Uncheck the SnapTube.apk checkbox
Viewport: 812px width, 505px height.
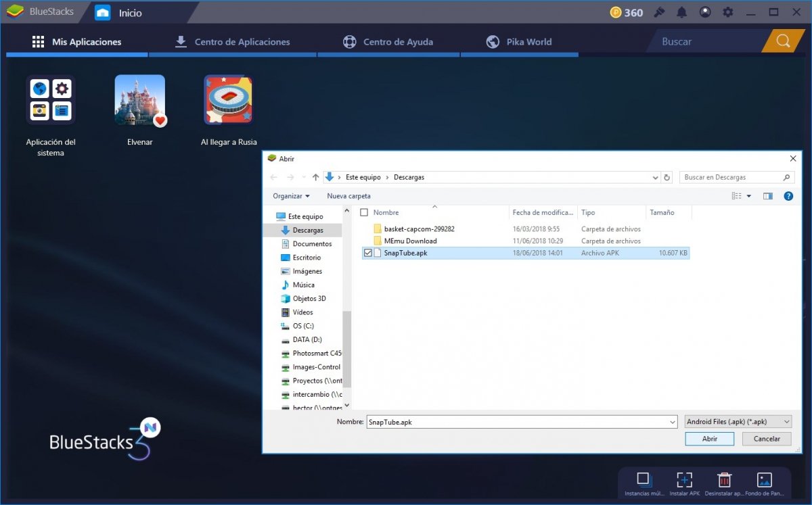pyautogui.click(x=367, y=253)
